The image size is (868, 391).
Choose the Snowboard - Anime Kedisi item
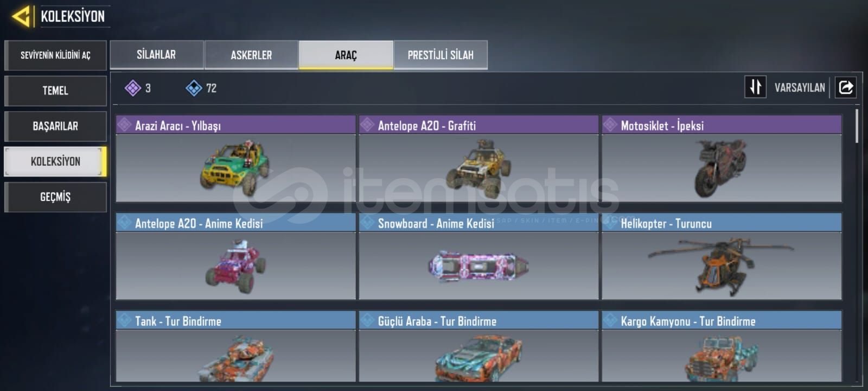coord(478,256)
